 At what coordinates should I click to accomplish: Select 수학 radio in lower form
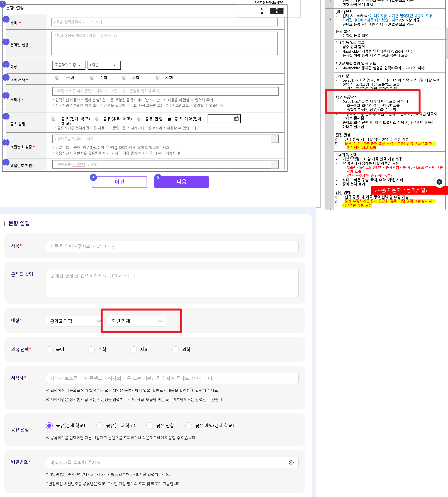[91, 349]
